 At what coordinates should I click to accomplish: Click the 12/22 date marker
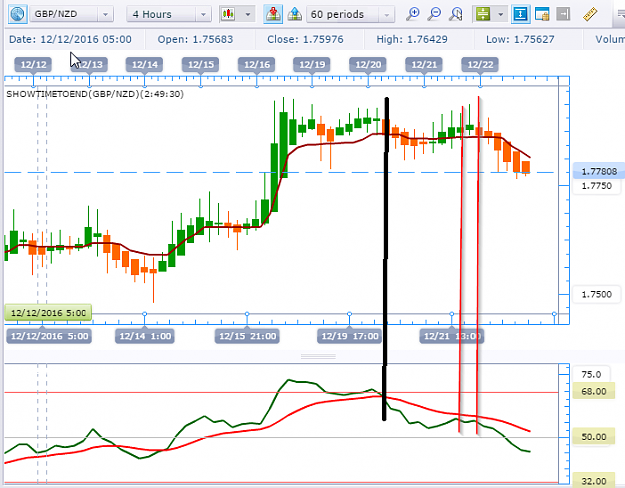tap(480, 65)
